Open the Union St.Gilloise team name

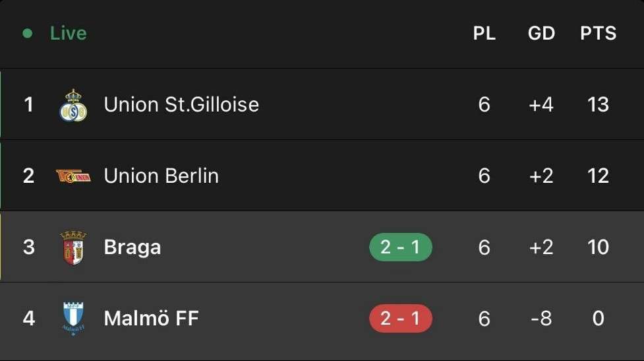(181, 105)
